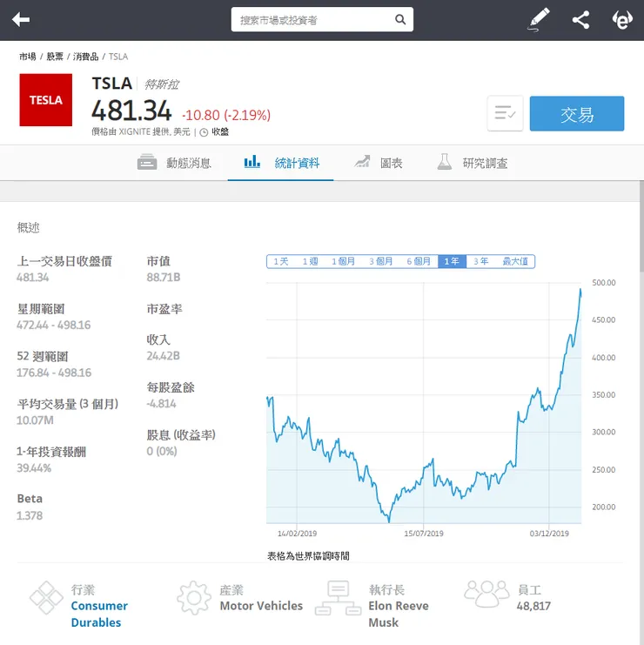This screenshot has height=645, width=644.
Task: Click EPS value -4.814
Action: pyautogui.click(x=161, y=404)
